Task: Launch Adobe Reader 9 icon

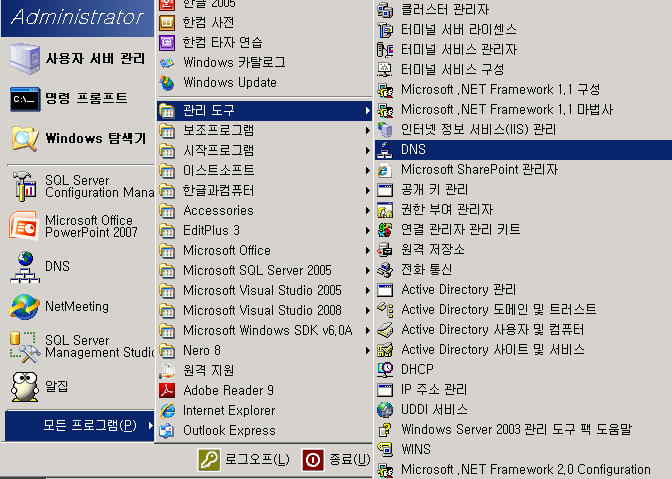Action: tap(167, 390)
